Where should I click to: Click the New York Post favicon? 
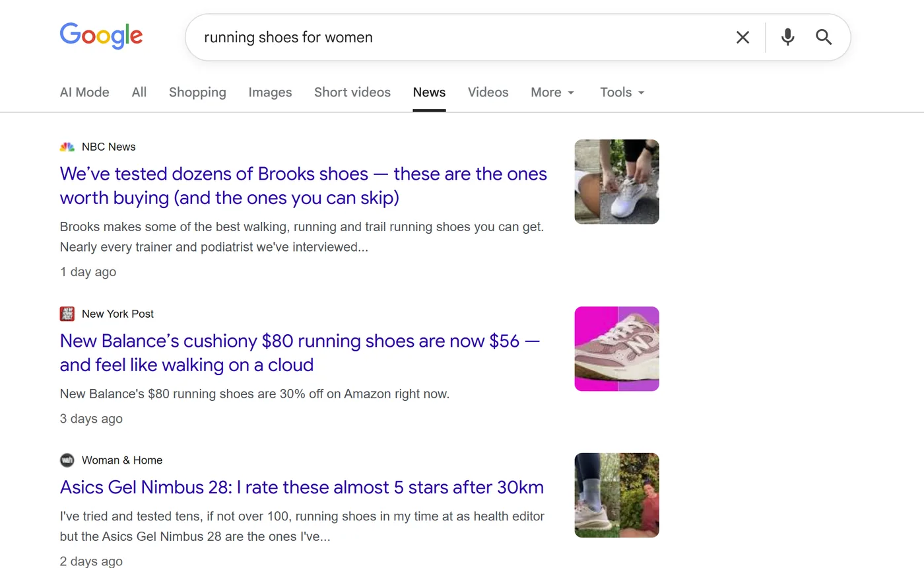click(x=67, y=314)
